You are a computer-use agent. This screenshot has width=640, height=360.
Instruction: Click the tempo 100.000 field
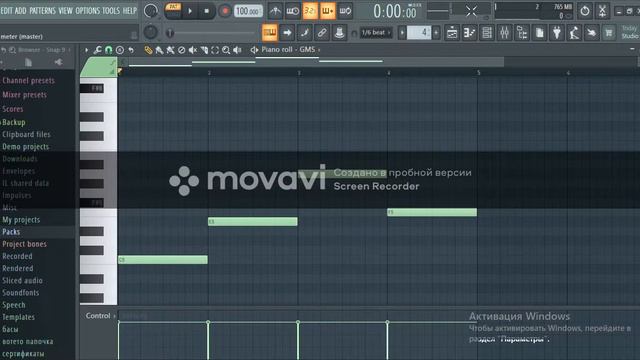click(248, 11)
